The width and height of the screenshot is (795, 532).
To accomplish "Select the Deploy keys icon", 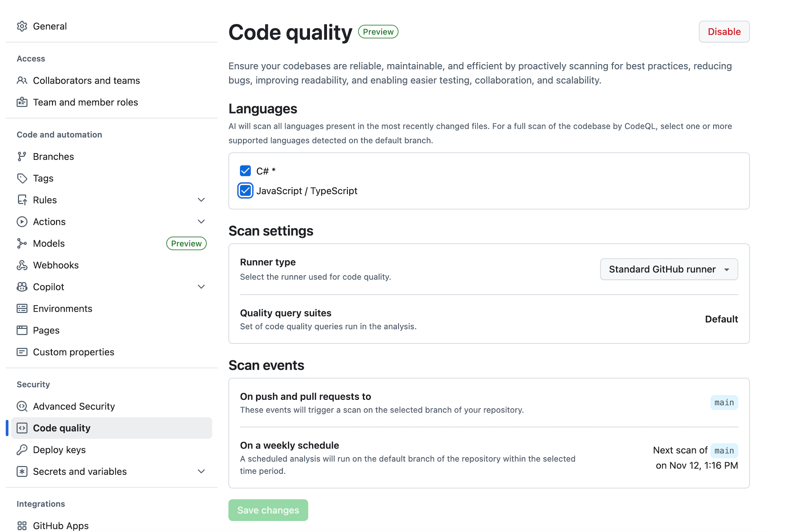I will click(22, 450).
